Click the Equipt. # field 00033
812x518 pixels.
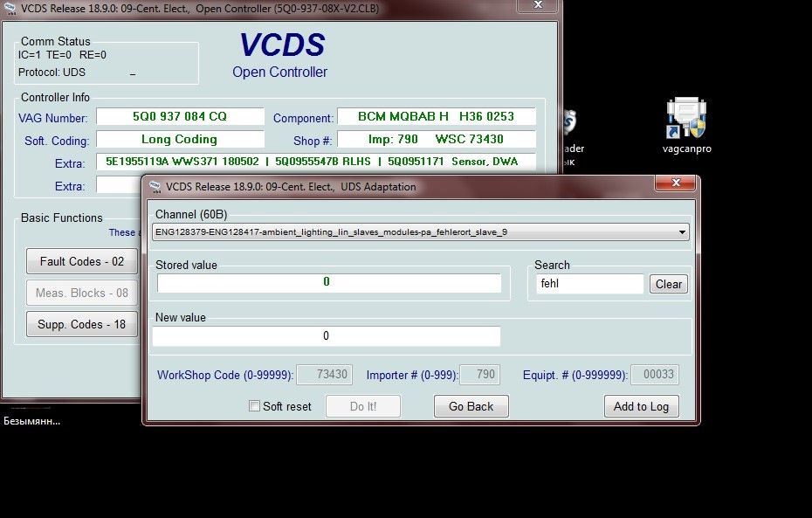655,375
